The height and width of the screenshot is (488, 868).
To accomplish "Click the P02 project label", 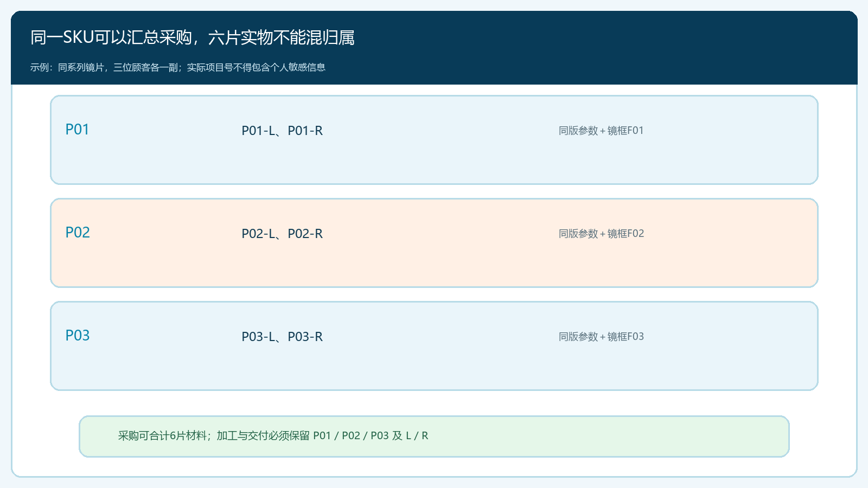I will tap(78, 233).
